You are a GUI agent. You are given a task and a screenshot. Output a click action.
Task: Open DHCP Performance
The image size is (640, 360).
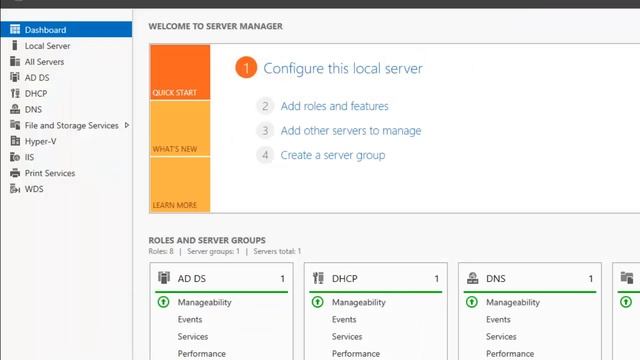point(356,354)
